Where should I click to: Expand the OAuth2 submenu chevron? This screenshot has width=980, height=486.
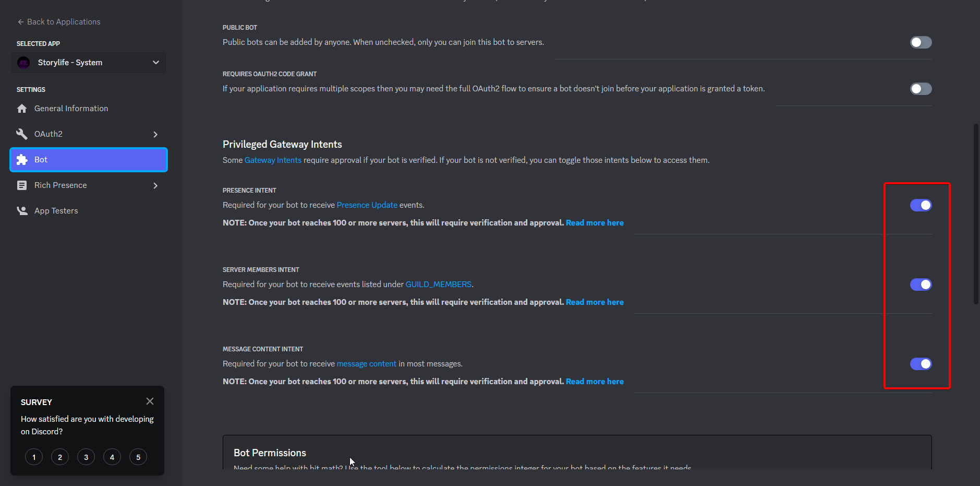coord(155,134)
